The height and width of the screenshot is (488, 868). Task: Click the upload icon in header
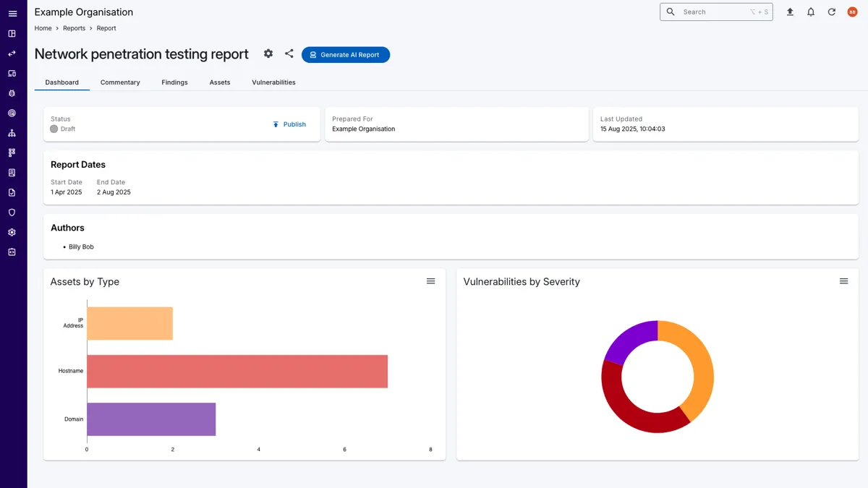pyautogui.click(x=790, y=12)
